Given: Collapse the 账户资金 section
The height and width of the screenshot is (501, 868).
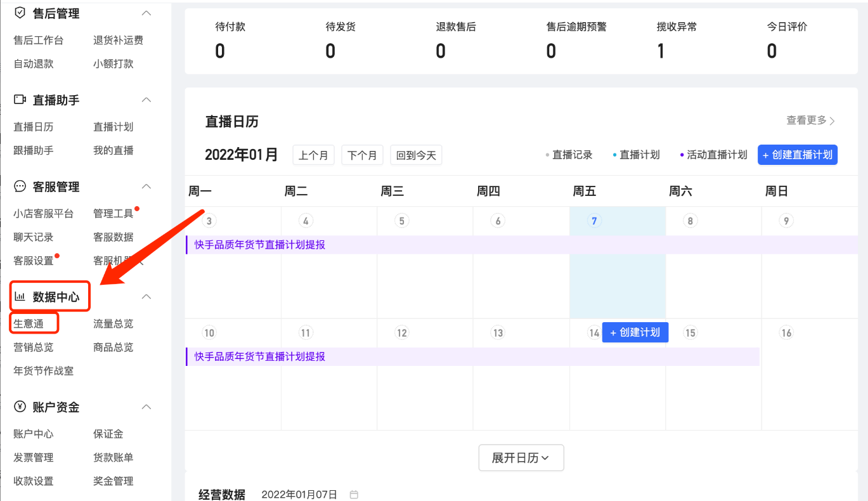Looking at the screenshot, I should [146, 407].
